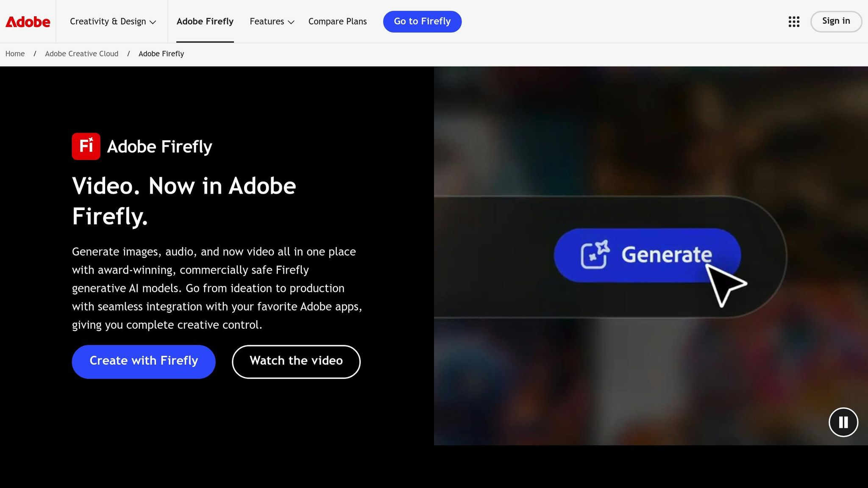The image size is (868, 488).
Task: Go to Home breadcrumb link
Action: [15, 54]
